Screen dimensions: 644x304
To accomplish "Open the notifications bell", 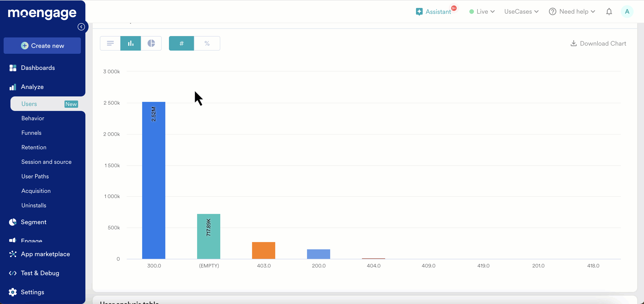I will click(609, 12).
